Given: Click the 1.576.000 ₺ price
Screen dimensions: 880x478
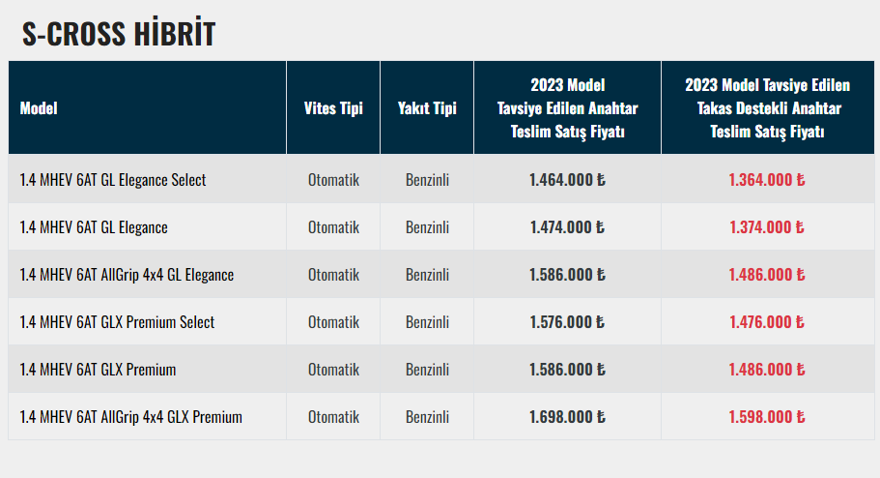Looking at the screenshot, I should click(567, 322).
